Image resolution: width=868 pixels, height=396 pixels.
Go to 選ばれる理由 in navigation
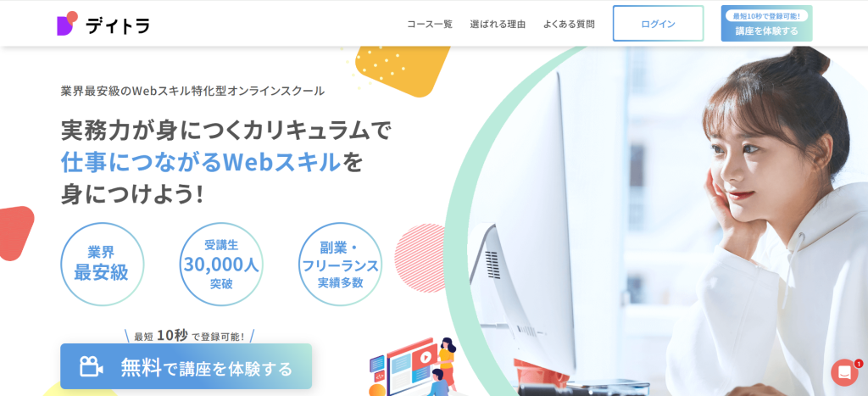tap(498, 24)
